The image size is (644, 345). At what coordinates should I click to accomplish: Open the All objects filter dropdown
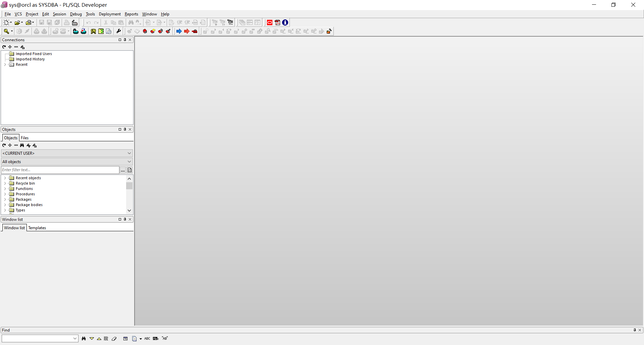pos(67,161)
